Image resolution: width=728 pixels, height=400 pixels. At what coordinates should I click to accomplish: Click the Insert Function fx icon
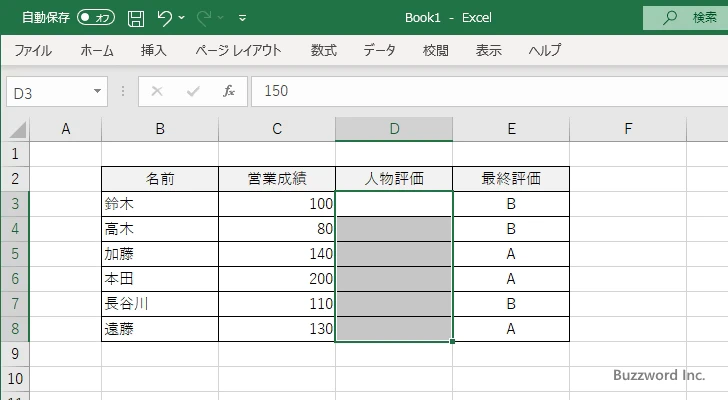click(x=229, y=91)
